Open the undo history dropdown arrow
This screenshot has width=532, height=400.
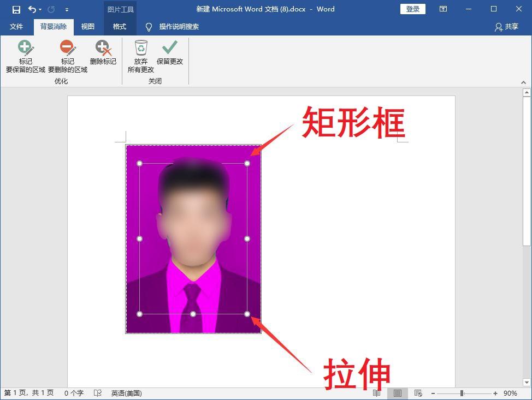pos(40,9)
